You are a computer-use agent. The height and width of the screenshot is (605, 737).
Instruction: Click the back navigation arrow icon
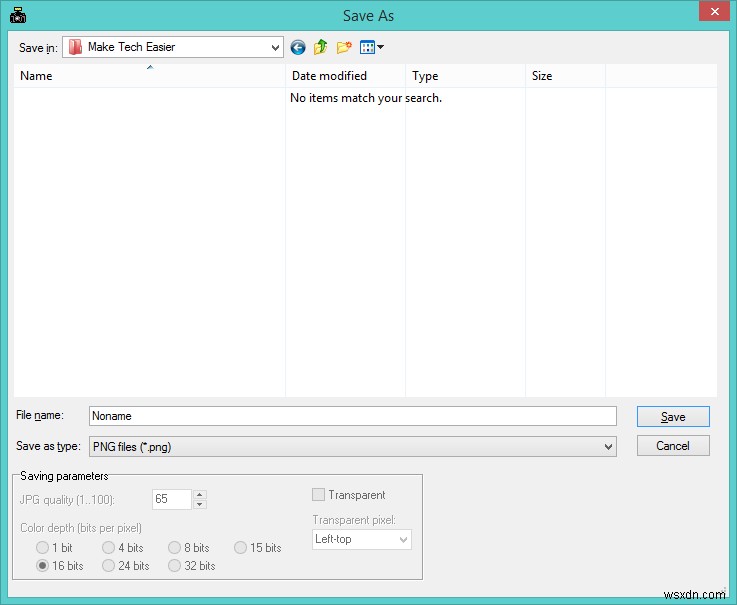click(298, 47)
